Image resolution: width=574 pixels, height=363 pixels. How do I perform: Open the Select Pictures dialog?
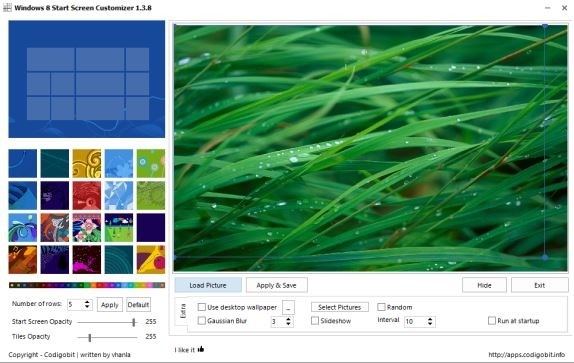[x=340, y=307]
